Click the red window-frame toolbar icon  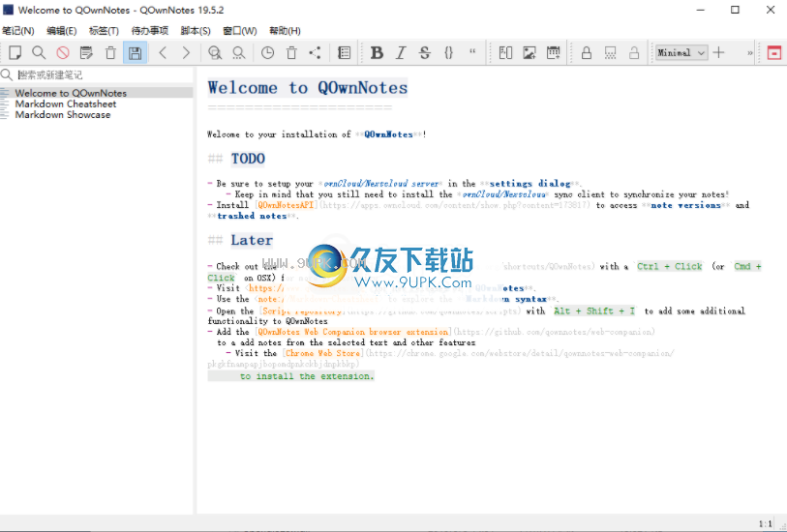coord(774,52)
